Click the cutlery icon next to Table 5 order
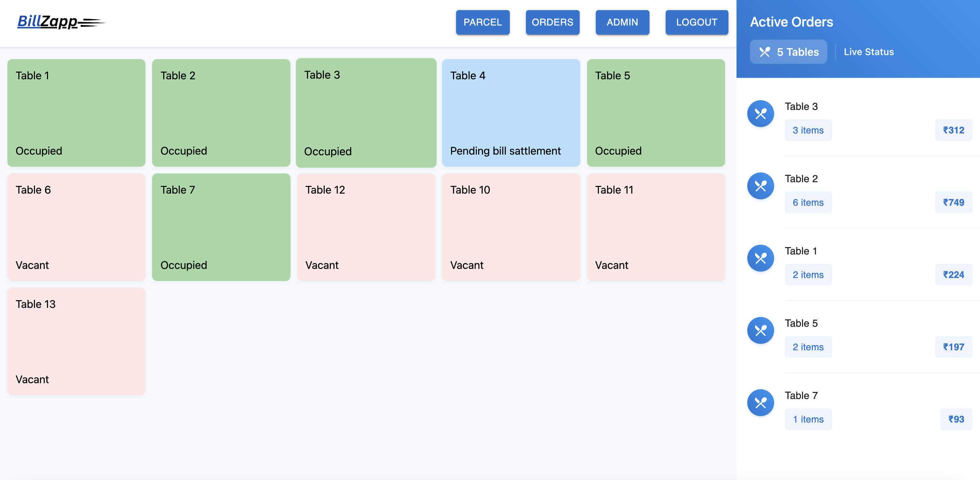The image size is (980, 480). tap(760, 330)
